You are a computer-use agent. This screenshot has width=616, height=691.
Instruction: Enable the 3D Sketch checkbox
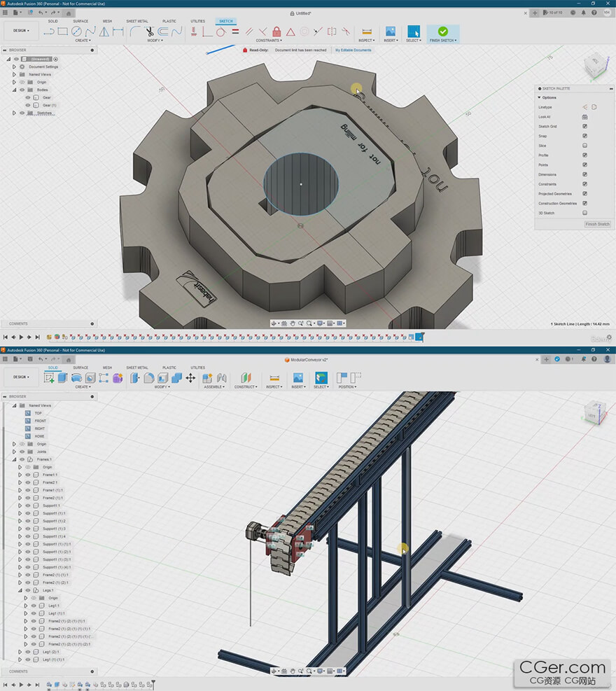tap(584, 213)
